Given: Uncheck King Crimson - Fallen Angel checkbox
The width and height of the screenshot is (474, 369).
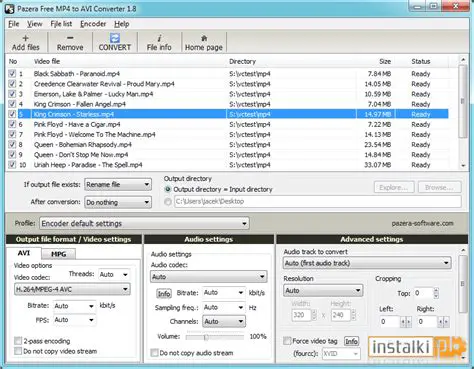Looking at the screenshot, I should 12,104.
